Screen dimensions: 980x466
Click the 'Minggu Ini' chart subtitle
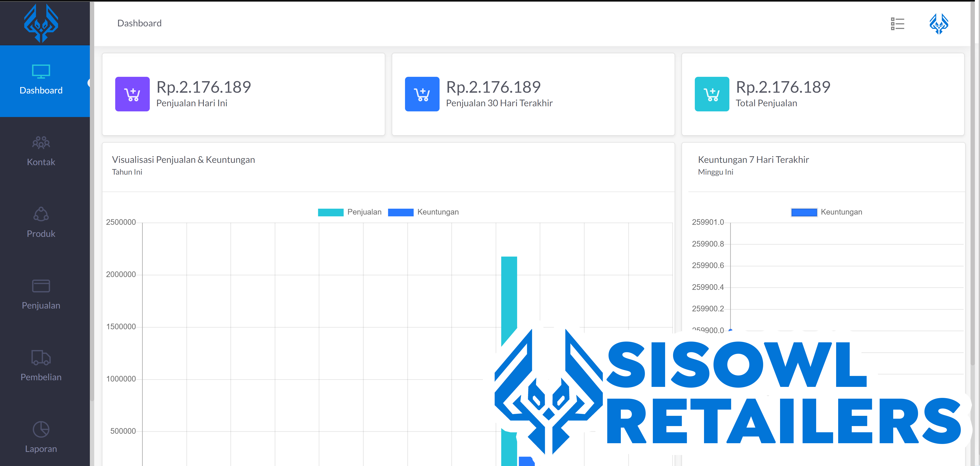[716, 172]
